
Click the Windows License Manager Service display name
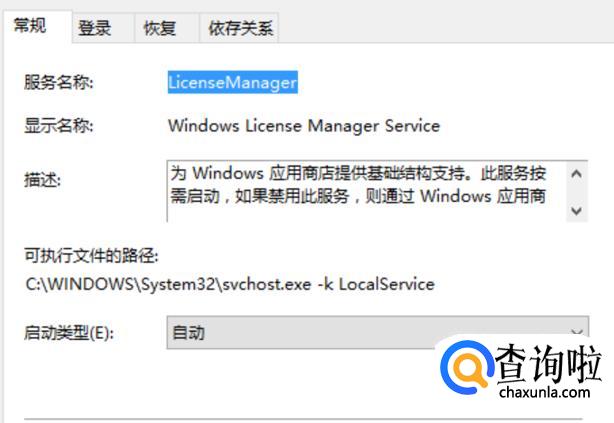[304, 126]
